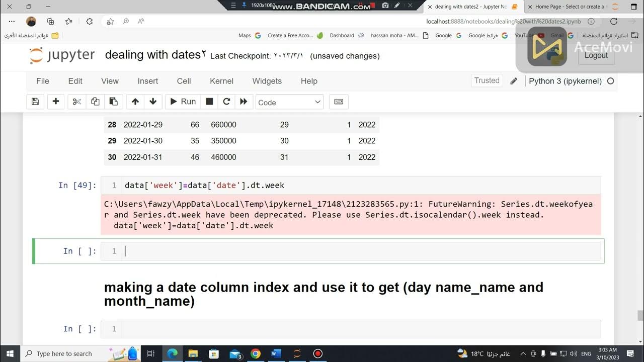Click the FutureWarning output area
644x362 pixels.
pos(351,215)
